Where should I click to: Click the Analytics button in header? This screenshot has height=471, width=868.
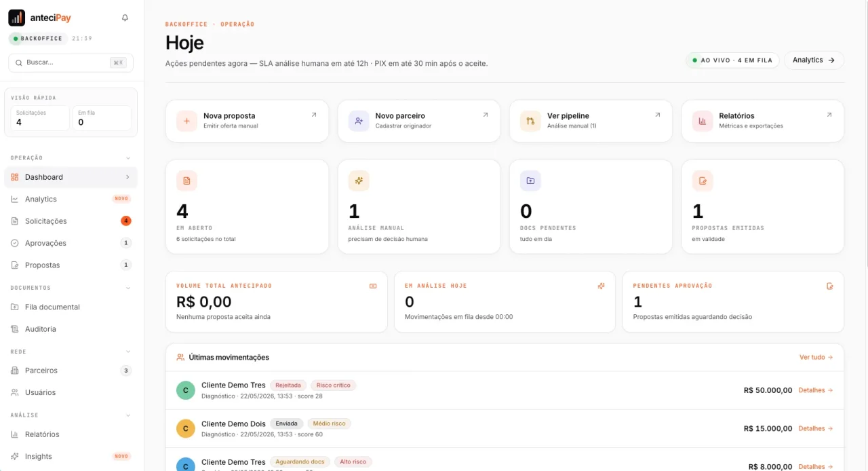click(x=814, y=60)
